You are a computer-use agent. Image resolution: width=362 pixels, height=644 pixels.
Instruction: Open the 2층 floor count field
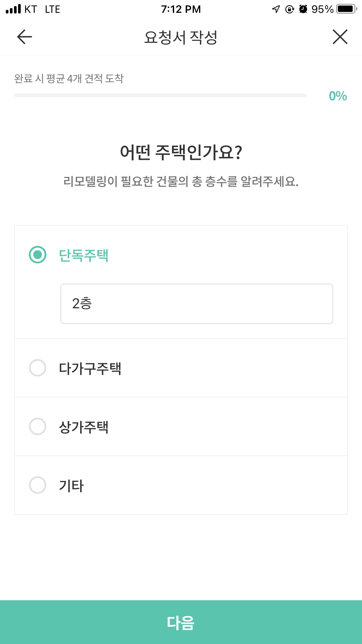tap(196, 304)
